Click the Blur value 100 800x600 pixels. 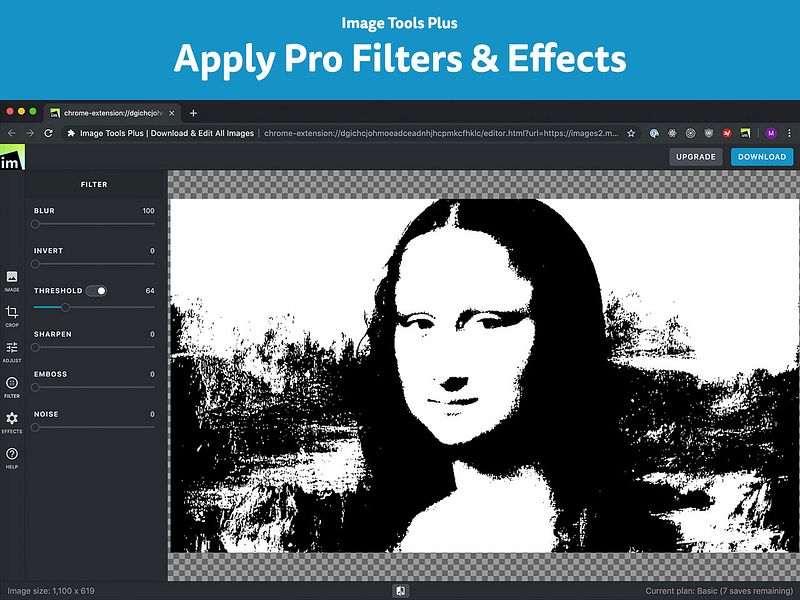pos(148,211)
